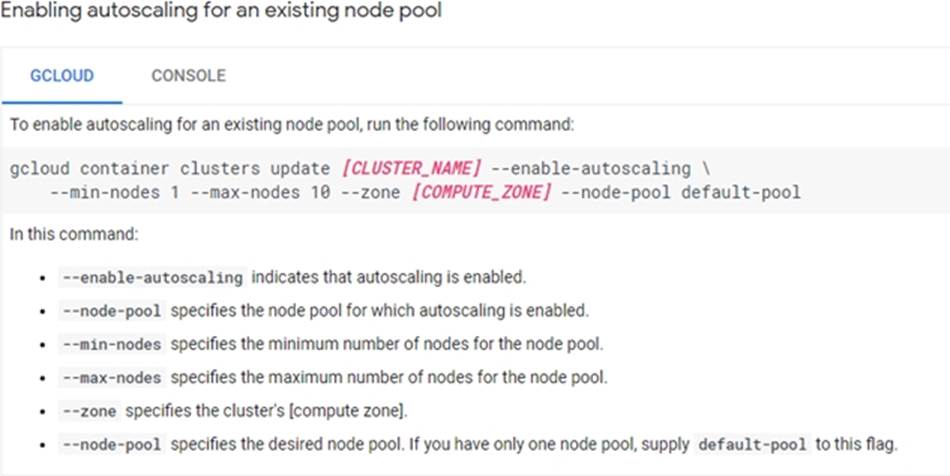
Task: Click '--node-pool' flag in the second bullet
Action: point(111,310)
